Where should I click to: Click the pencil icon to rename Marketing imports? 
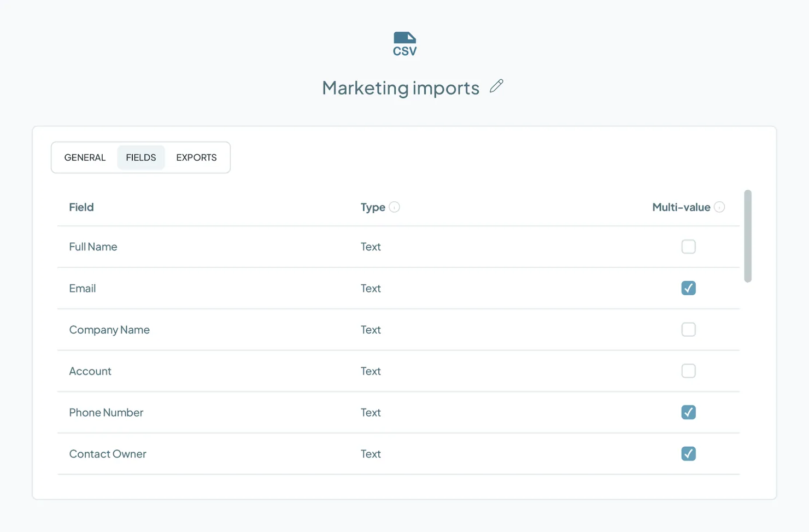point(496,86)
